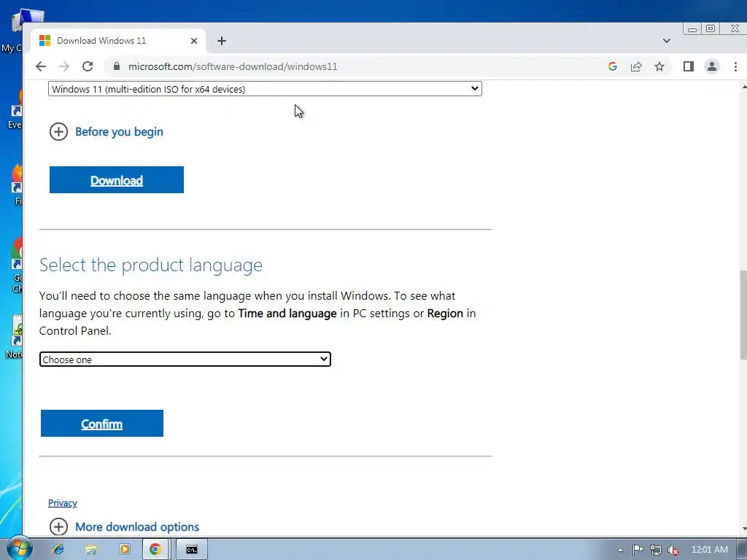Viewport: 747px width, 560px height.
Task: Open the Choose one language dropdown
Action: (185, 359)
